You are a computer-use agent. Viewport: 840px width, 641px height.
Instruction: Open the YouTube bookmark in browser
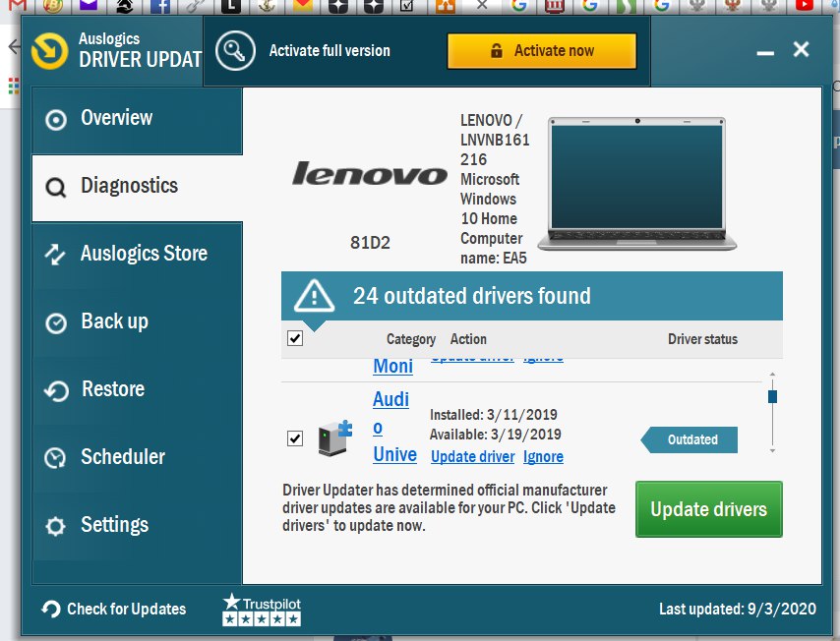pos(805,5)
